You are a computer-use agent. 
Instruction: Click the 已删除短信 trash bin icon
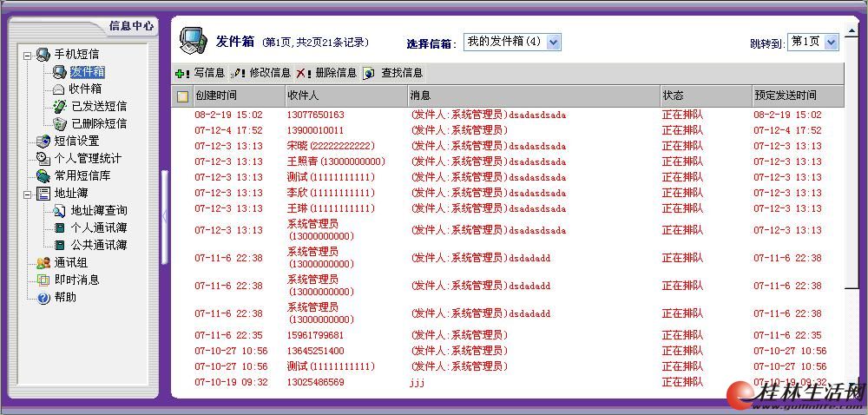(x=59, y=123)
